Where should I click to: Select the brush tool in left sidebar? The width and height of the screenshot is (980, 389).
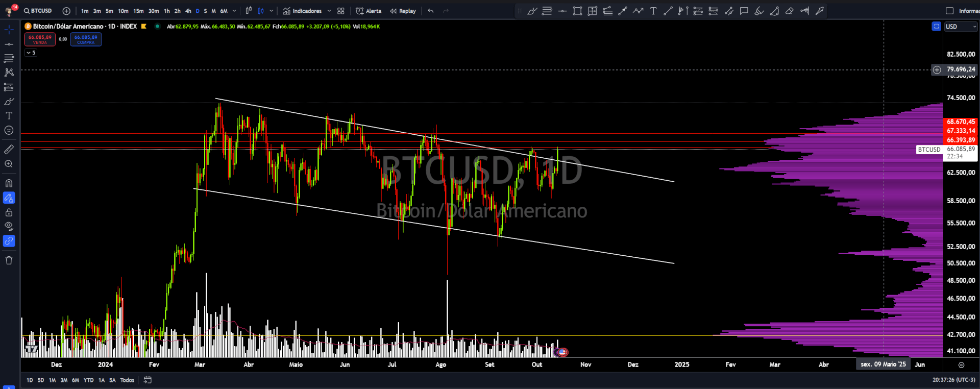(9, 102)
